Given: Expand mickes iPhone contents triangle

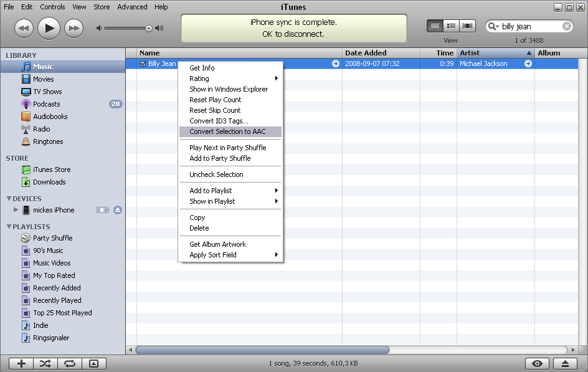Looking at the screenshot, I should tap(16, 209).
